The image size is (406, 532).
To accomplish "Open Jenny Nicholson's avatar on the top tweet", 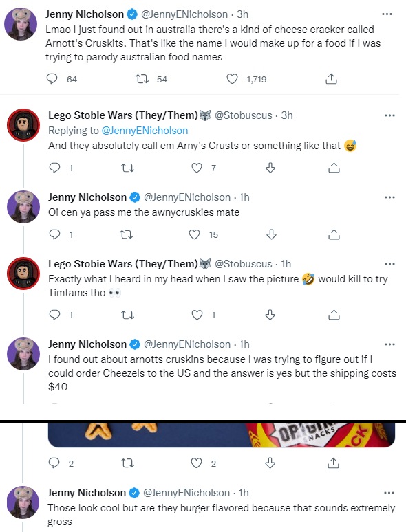I will (x=21, y=24).
